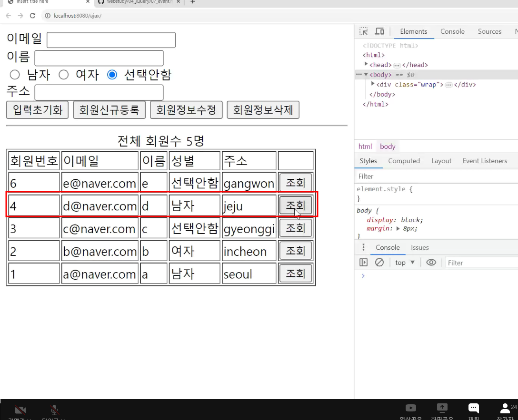Open the drawer three-dot menu

tap(363, 247)
